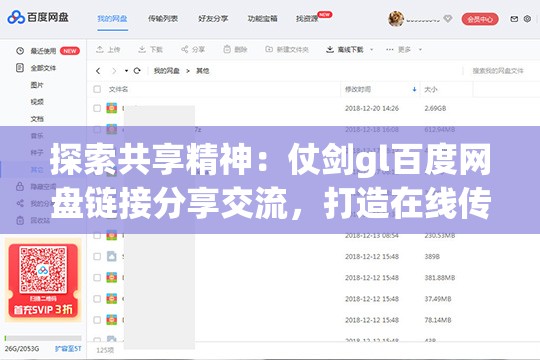
Task: Click the 下载 download toolbar button
Action: coord(150,50)
